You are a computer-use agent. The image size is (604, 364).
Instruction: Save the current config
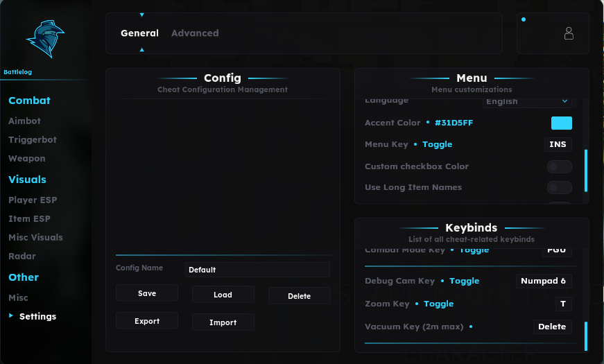pos(147,293)
